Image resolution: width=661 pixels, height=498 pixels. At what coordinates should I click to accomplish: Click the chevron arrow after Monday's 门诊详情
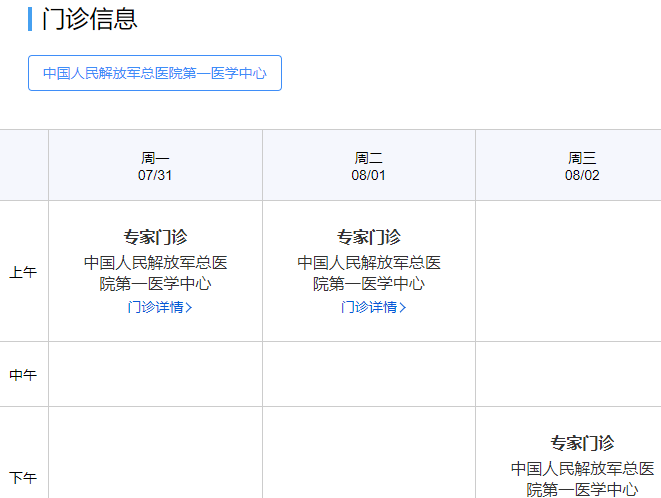189,308
